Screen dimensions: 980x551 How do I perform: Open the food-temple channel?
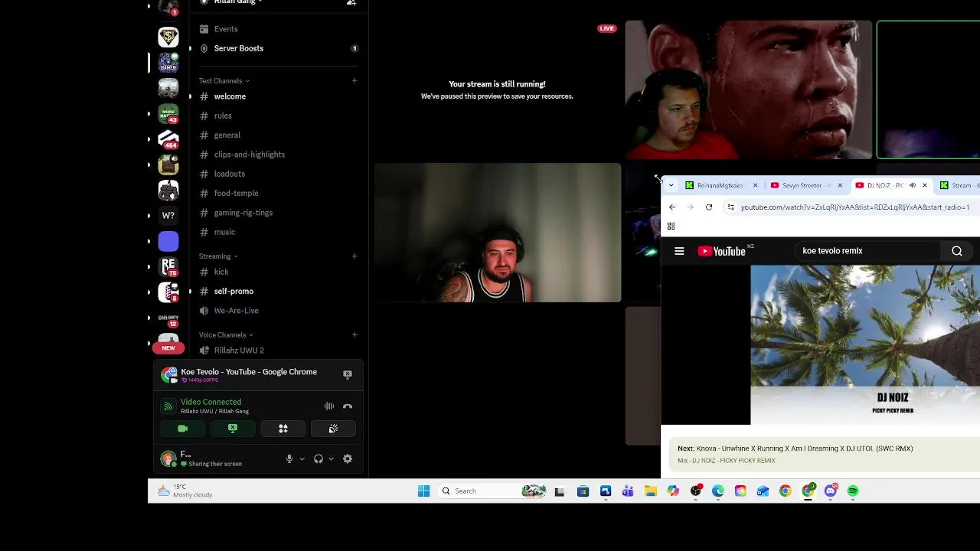click(x=237, y=194)
